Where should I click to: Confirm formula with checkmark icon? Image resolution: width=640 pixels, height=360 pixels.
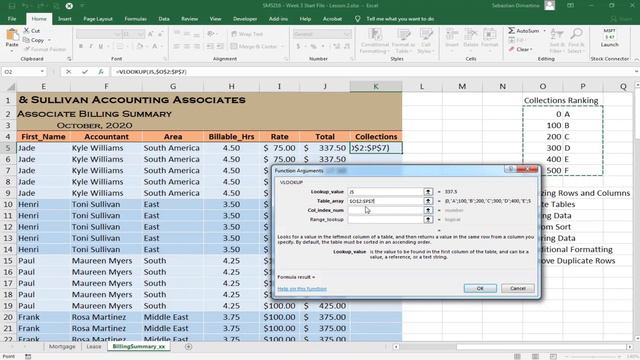[84, 72]
